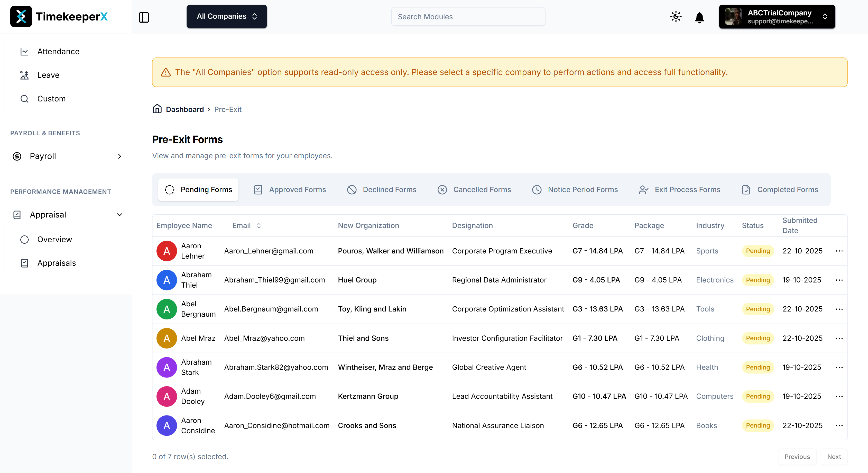The image size is (868, 473).
Task: Click 'Crooks and Sons' organization cell
Action: pyautogui.click(x=367, y=425)
